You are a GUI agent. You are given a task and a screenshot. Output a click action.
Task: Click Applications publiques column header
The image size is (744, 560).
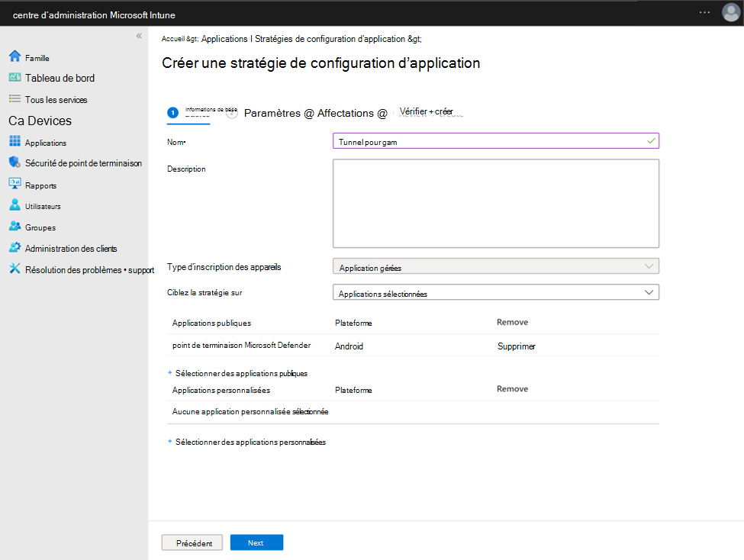[x=211, y=323]
